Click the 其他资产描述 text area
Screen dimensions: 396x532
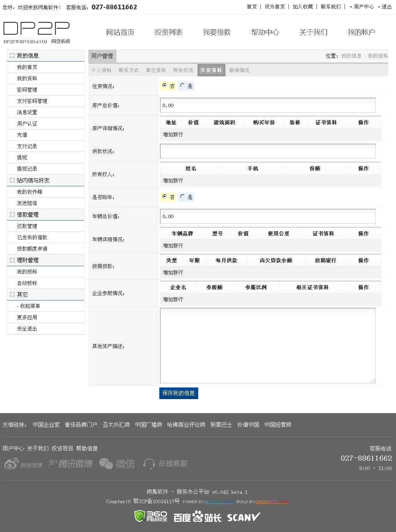tap(268, 346)
